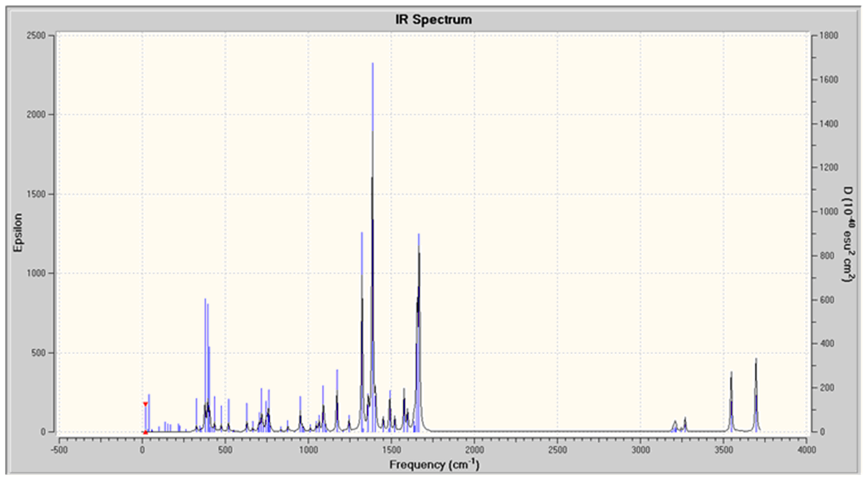
Task: Click the 1800 tick label on right axis
Action: 829,35
